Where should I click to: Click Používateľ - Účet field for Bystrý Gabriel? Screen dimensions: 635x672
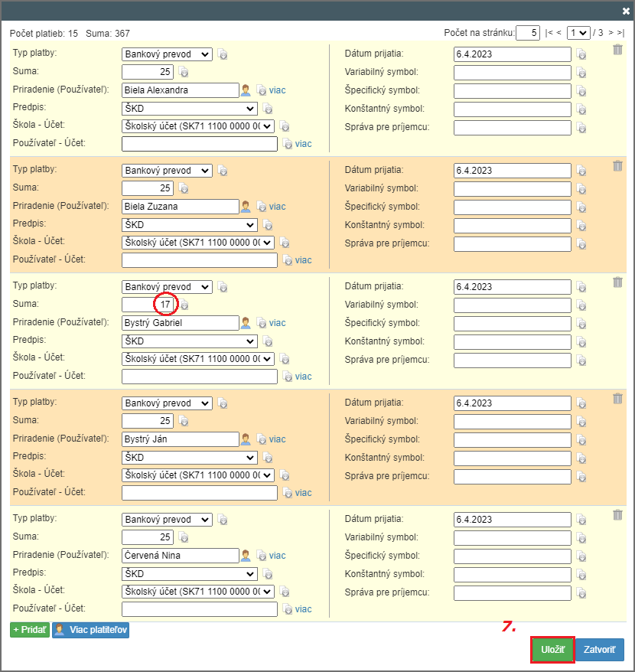click(x=200, y=377)
